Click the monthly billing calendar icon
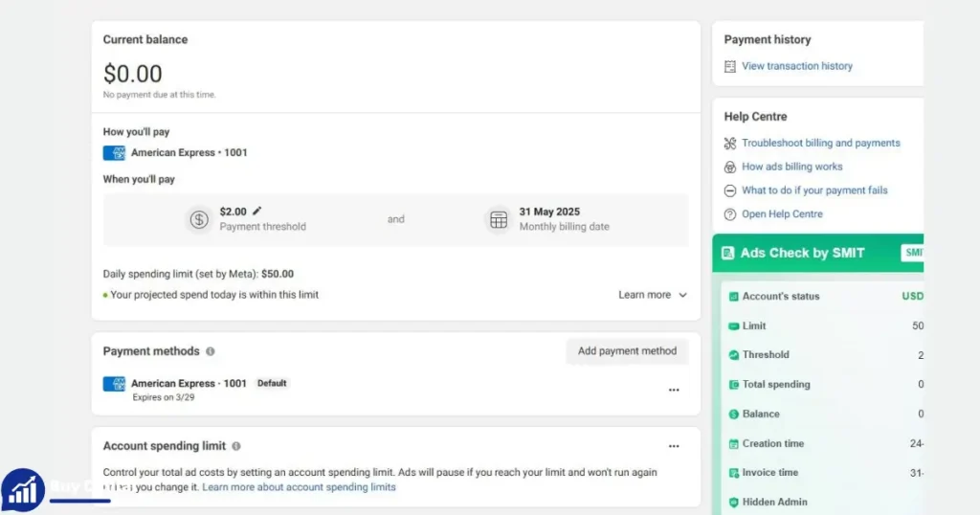Screen dimensions: 980x515 tap(499, 219)
